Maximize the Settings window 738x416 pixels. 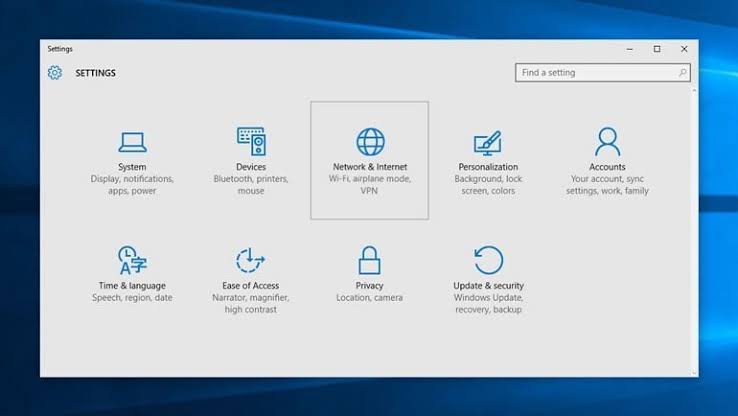tap(657, 49)
